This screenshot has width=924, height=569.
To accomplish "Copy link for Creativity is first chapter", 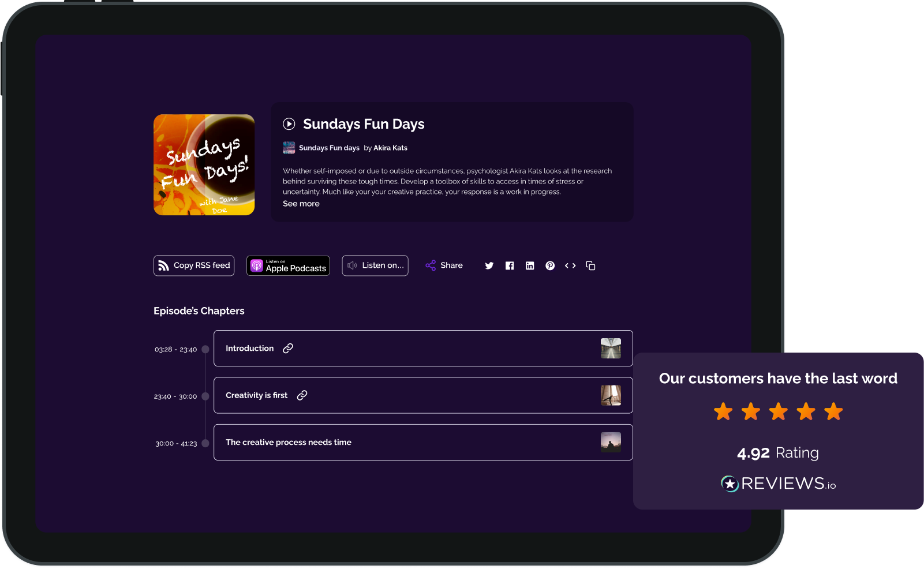I will click(302, 395).
